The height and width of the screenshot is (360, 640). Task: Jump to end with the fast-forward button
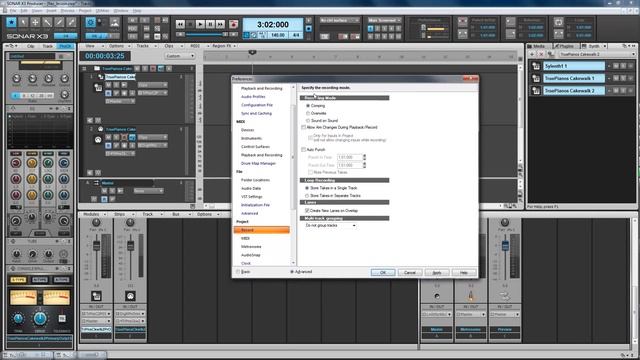click(220, 24)
